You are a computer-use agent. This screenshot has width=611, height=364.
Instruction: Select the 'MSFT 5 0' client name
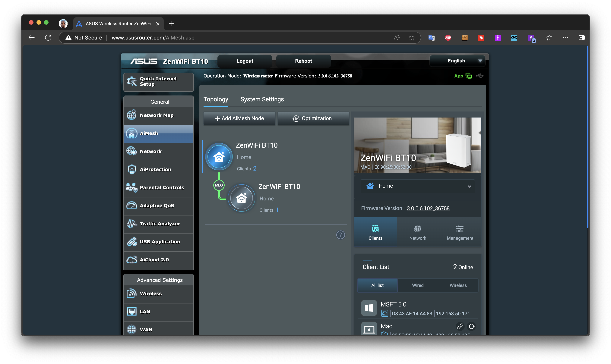tap(393, 304)
